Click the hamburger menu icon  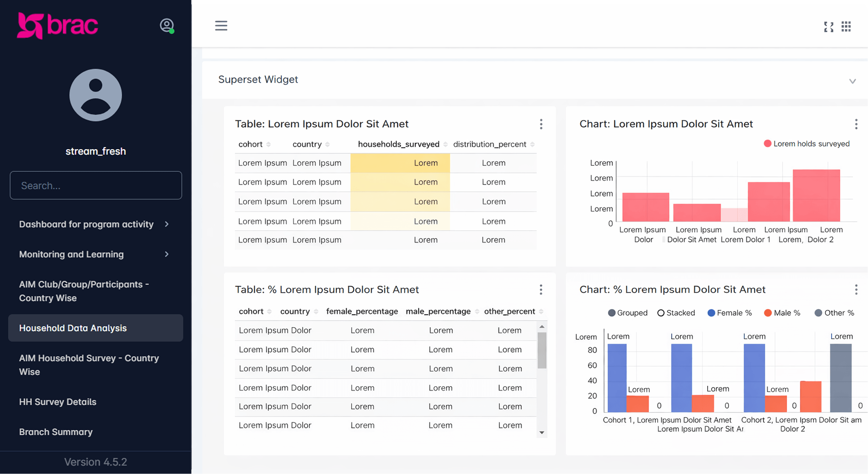(x=221, y=26)
